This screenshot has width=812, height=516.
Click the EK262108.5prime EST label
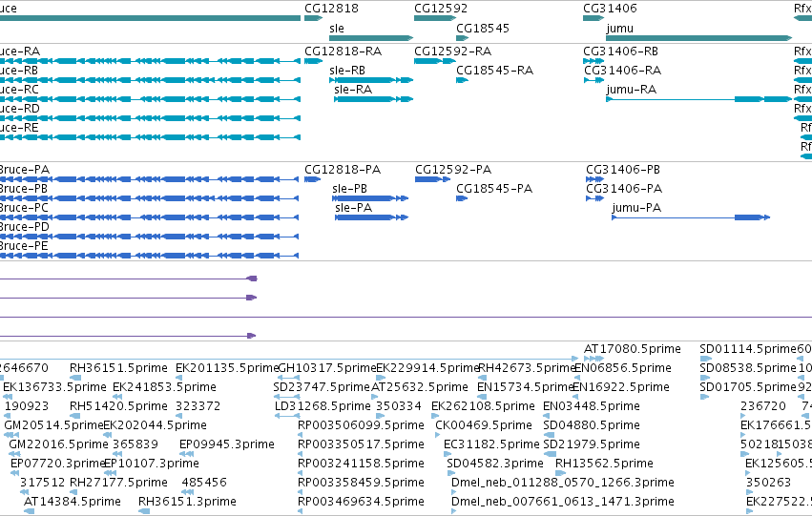pyautogui.click(x=483, y=406)
